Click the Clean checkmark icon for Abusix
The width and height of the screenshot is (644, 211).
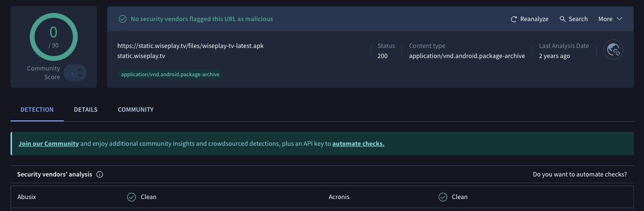click(131, 197)
